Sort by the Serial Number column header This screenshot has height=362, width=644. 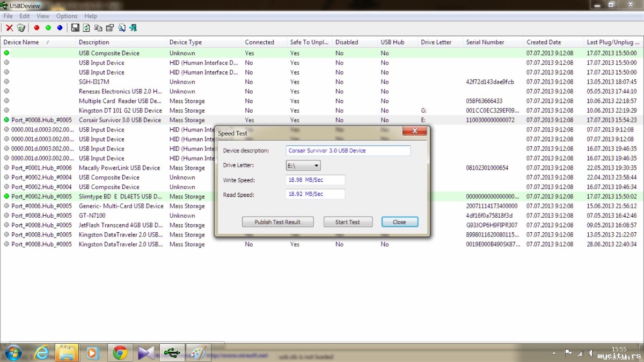tap(493, 42)
